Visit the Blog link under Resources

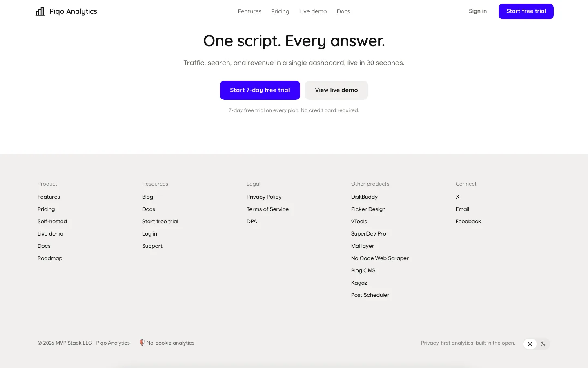tap(147, 197)
